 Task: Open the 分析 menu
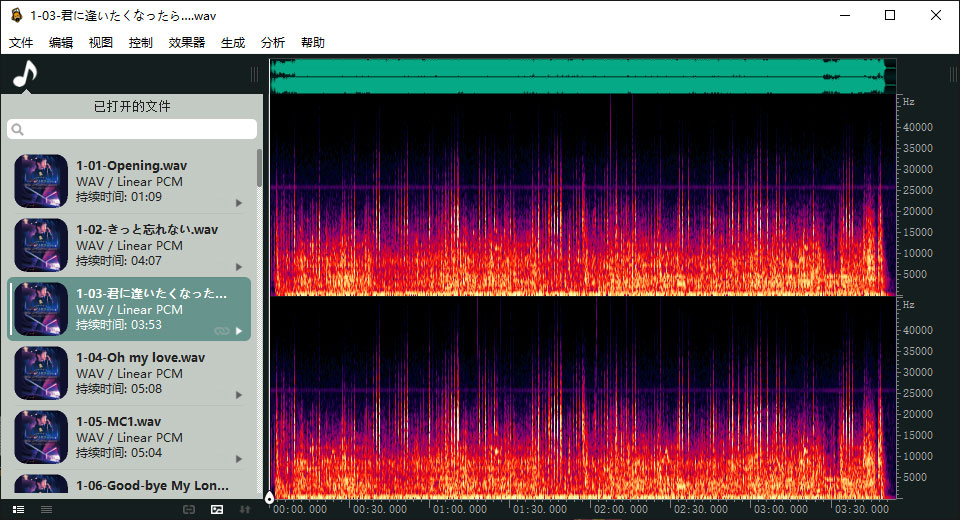272,42
